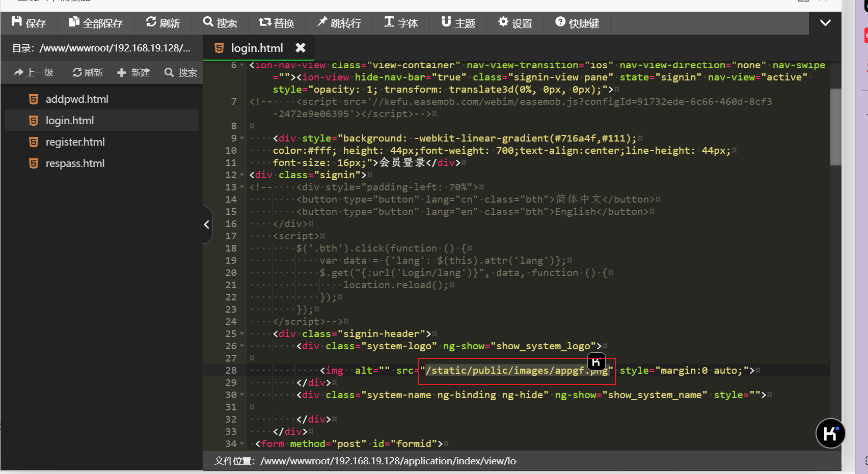Fold comment block at line 13

click(x=242, y=187)
